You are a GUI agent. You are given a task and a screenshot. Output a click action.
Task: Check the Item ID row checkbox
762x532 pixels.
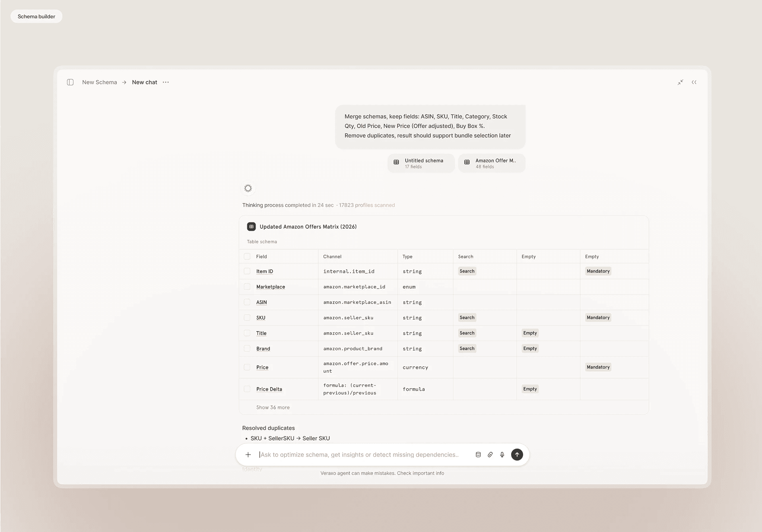point(247,271)
